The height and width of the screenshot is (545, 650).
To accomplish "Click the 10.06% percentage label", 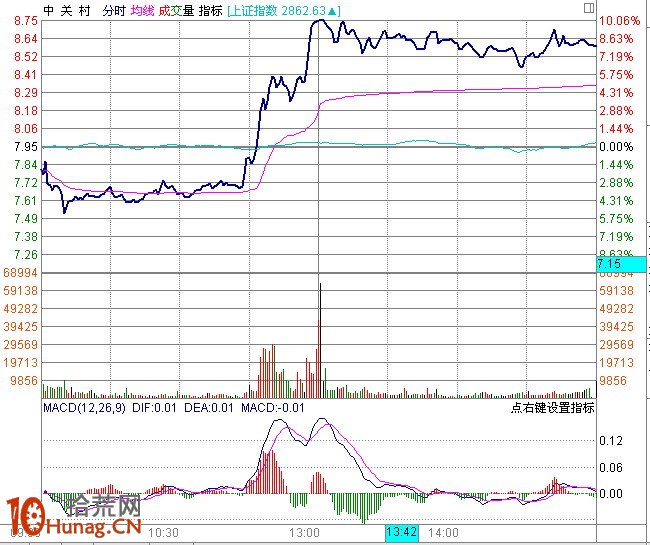I will (619, 21).
